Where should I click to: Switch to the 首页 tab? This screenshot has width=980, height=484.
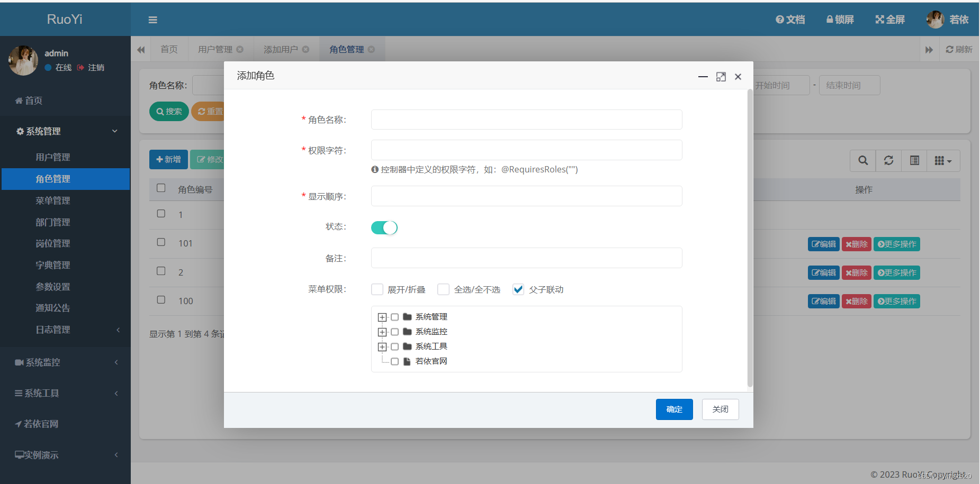point(169,49)
